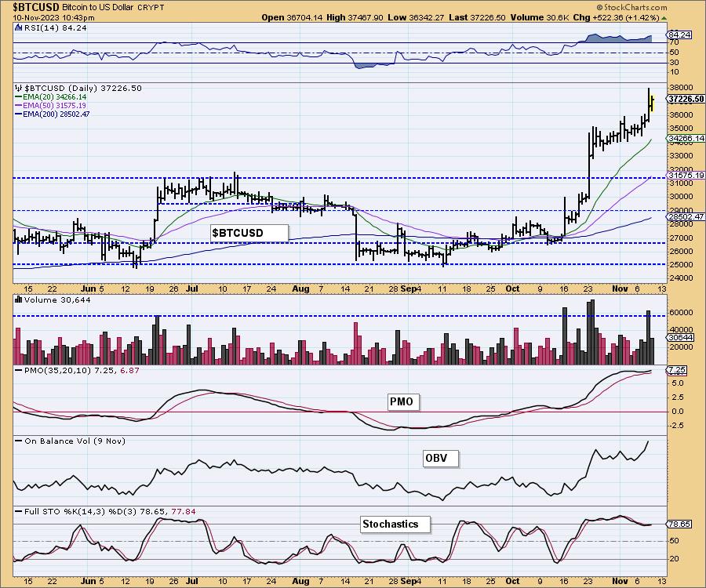706x588 pixels.
Task: Click the $BTCUSD annotation box on price chart
Action: point(249,233)
